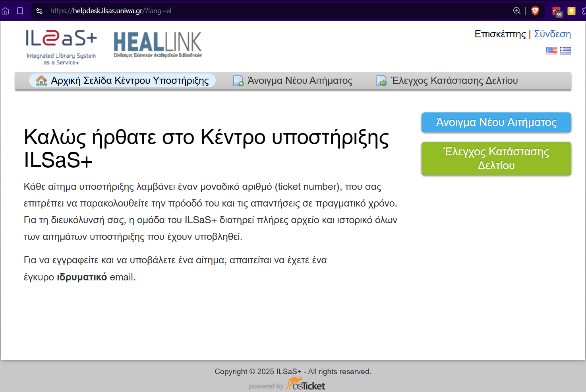Click the browser home icon
The height and width of the screenshot is (392, 586).
click(6, 11)
